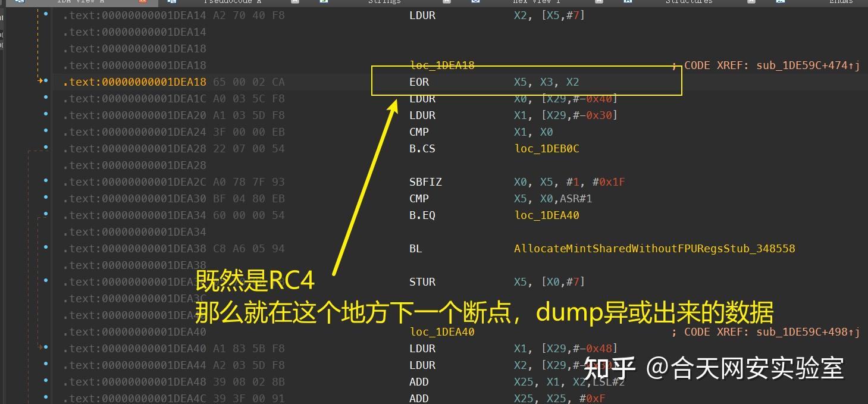This screenshot has width=868, height=404.
Task: Click the icon right of the Structures tab
Action: point(750,2)
